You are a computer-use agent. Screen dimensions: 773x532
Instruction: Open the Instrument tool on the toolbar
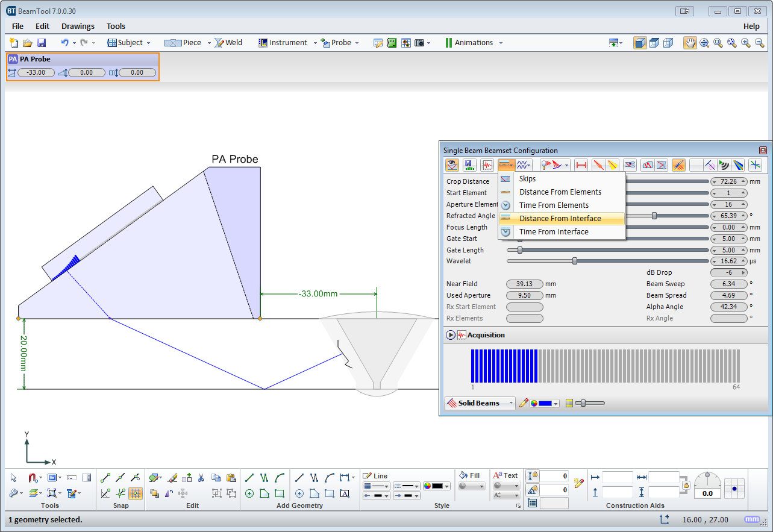click(284, 42)
